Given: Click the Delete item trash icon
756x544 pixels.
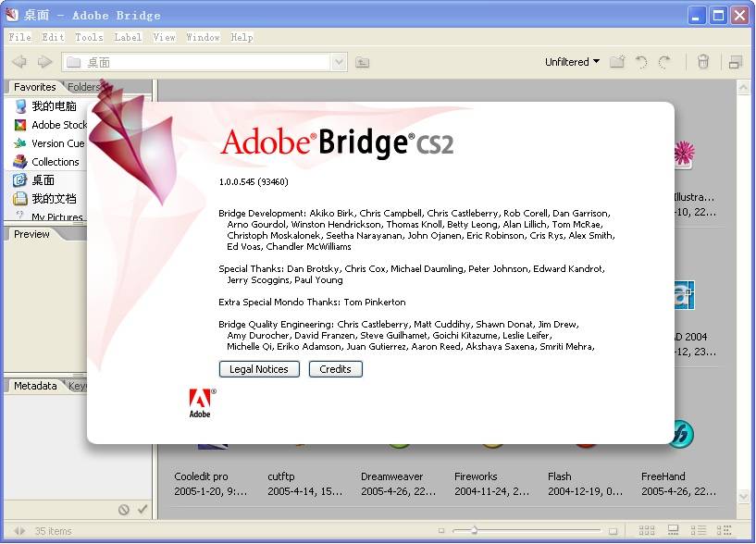Looking at the screenshot, I should 703,62.
